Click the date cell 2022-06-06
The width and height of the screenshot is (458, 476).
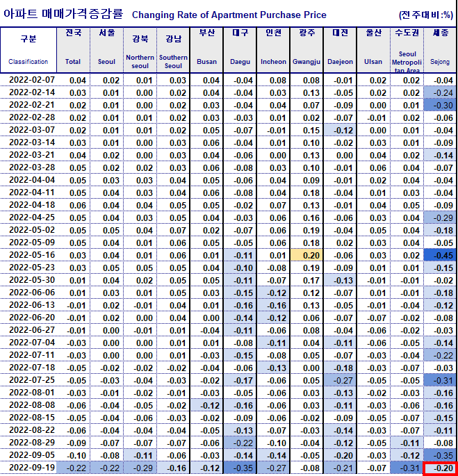click(28, 293)
